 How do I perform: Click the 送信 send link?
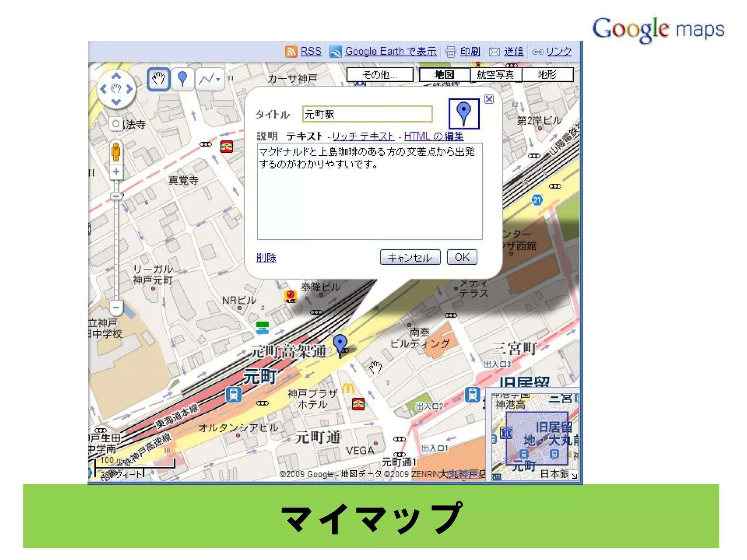(x=514, y=51)
